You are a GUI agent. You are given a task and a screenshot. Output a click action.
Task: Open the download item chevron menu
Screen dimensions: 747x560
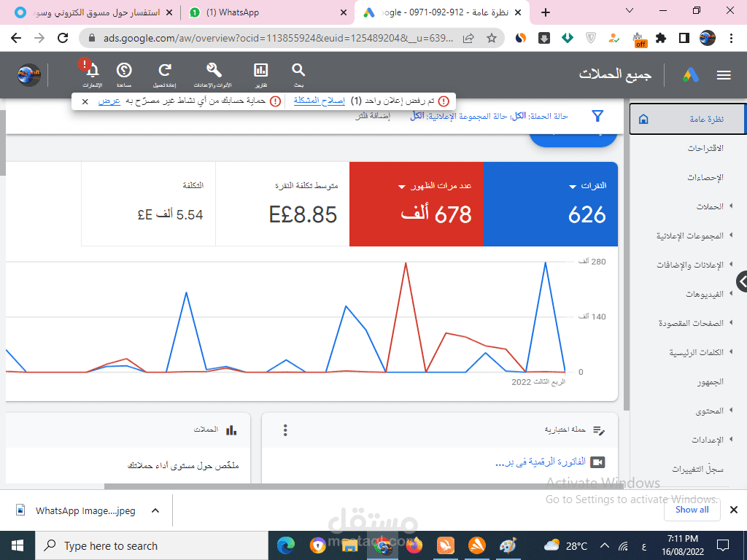click(x=155, y=510)
